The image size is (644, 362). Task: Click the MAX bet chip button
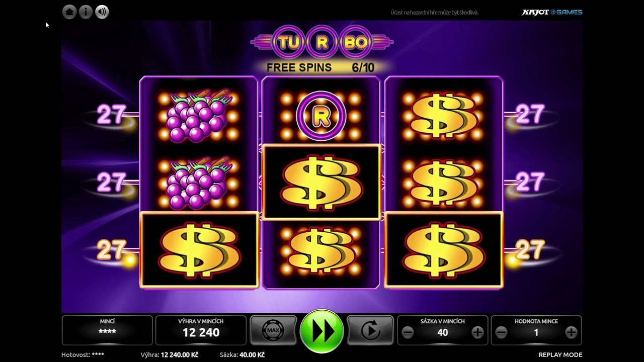tap(273, 331)
